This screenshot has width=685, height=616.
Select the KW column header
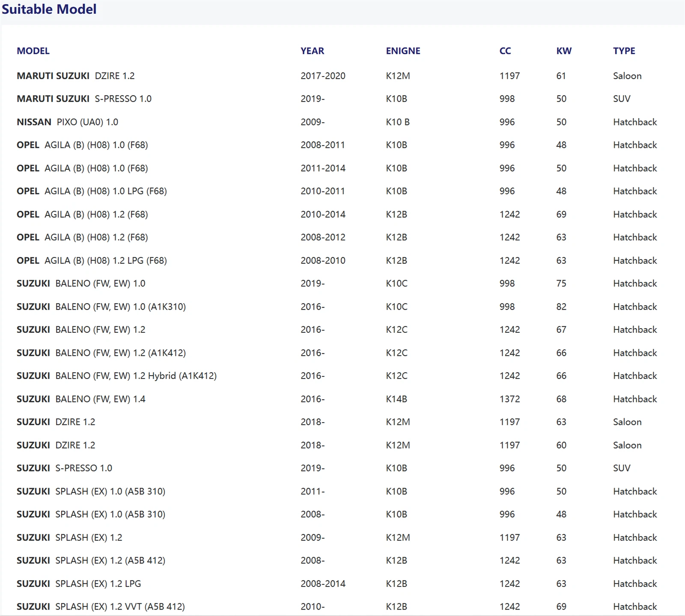pos(564,51)
